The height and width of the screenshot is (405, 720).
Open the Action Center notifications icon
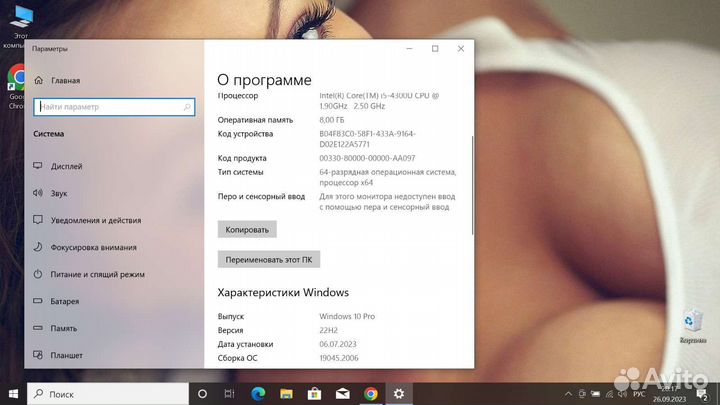[702, 394]
